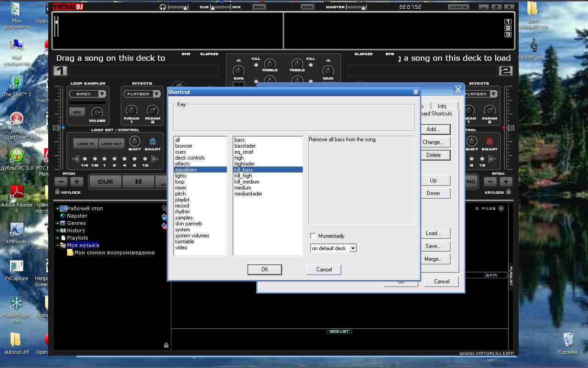Click the pitch plus button on deck 2
This screenshot has width=588, height=368.
point(505,182)
